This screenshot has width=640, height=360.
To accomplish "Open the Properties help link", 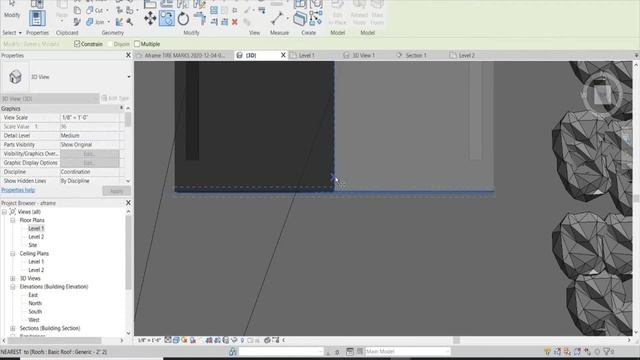I will 18,190.
